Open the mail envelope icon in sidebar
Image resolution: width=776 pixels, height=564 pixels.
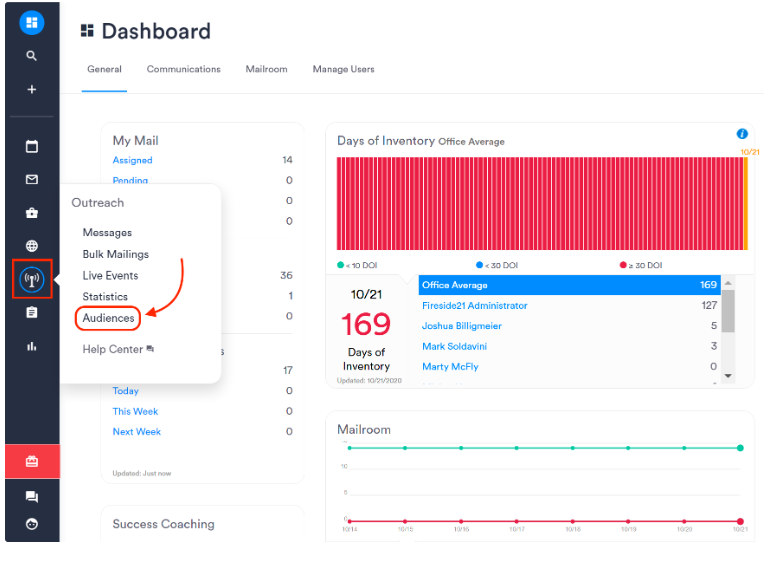[31, 180]
